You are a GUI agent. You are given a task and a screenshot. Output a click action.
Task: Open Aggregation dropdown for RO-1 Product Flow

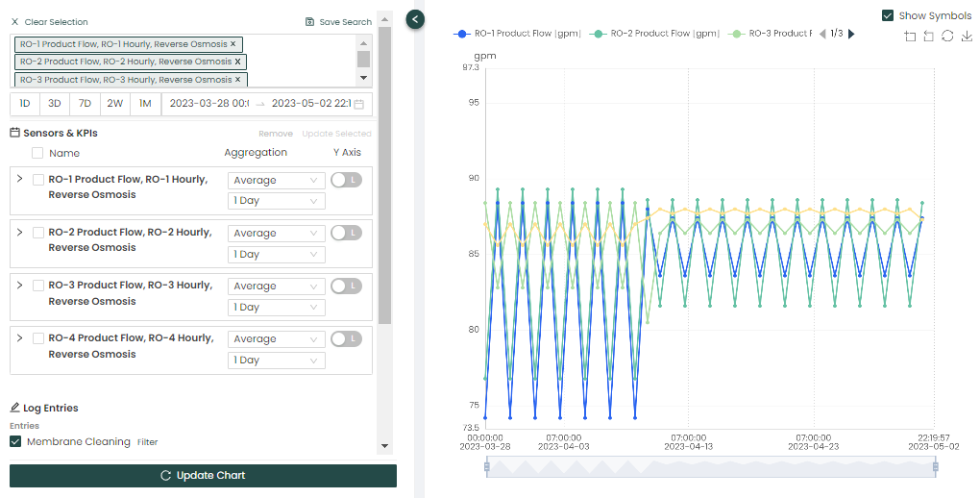(x=276, y=180)
